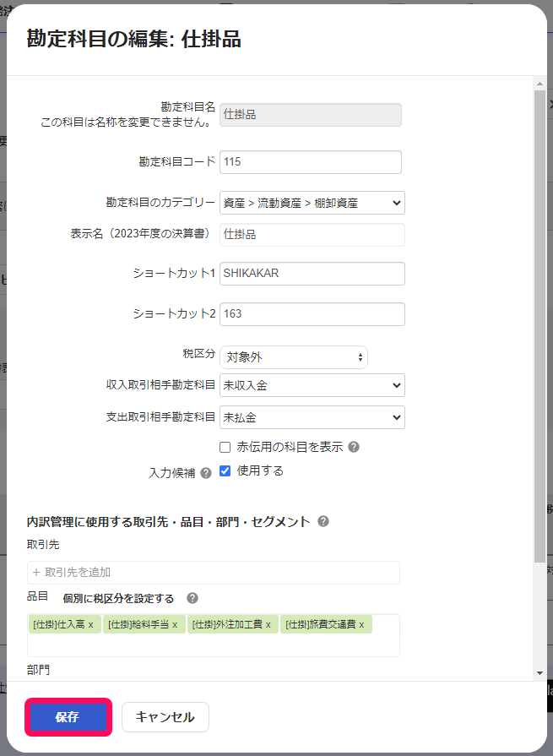
Task: Click help icon beside 入力候補
Action: pos(206,473)
